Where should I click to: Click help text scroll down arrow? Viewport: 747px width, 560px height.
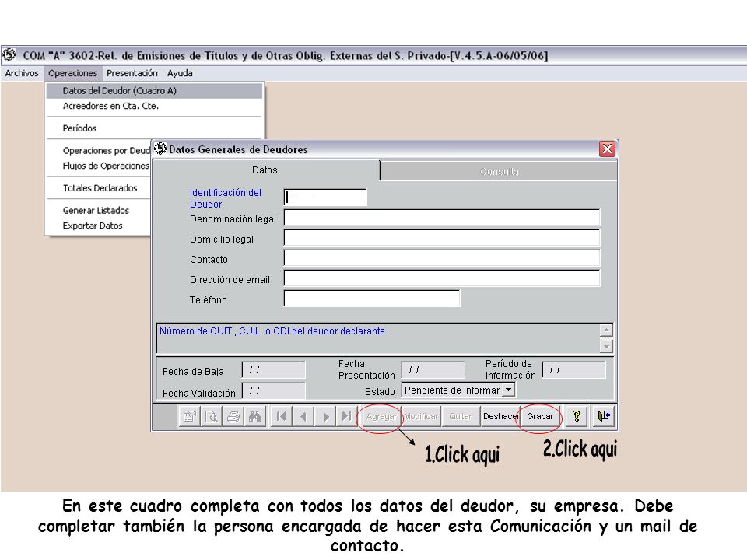[x=606, y=346]
